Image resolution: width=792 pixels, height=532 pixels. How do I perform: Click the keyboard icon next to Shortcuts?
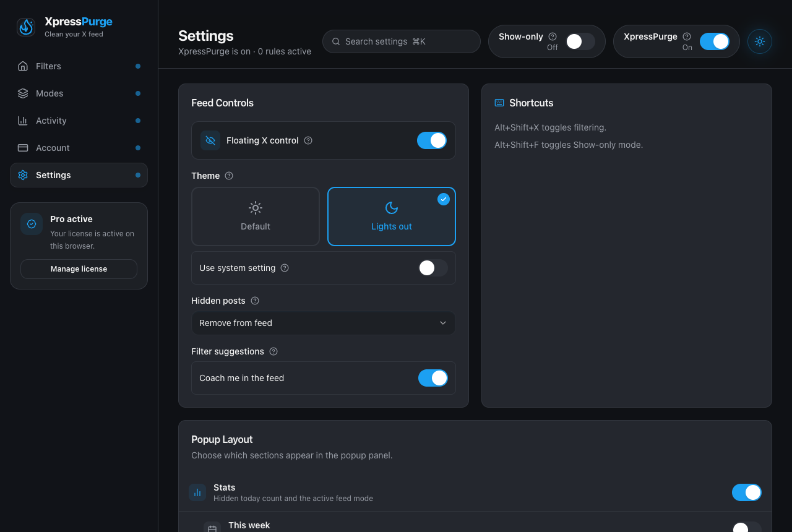pyautogui.click(x=499, y=103)
